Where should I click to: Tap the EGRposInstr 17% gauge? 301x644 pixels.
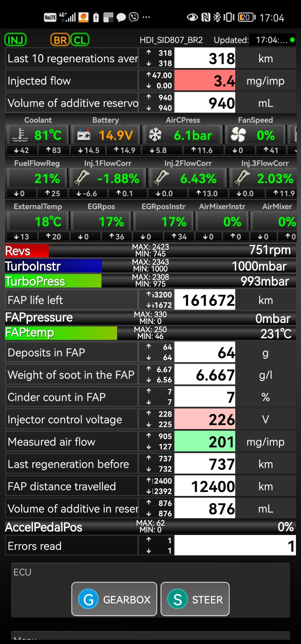coord(164,222)
